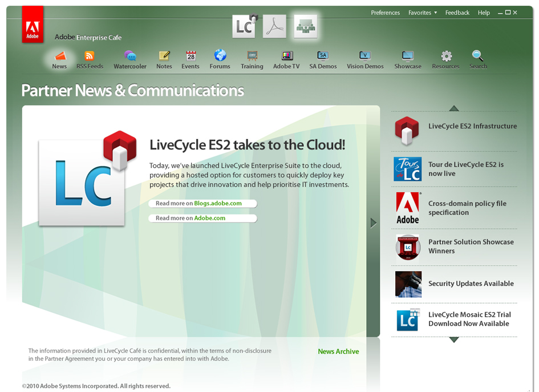The width and height of the screenshot is (539, 392).
Task: Click the Forums label in the navigation bar
Action: 220,66
